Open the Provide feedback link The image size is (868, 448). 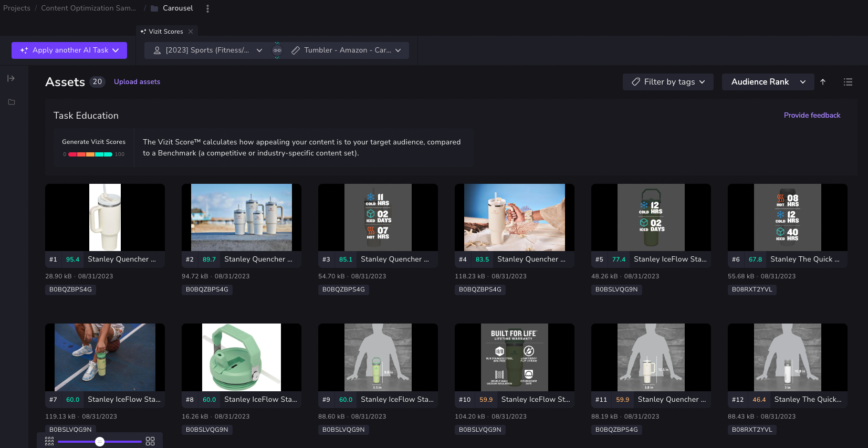(812, 115)
